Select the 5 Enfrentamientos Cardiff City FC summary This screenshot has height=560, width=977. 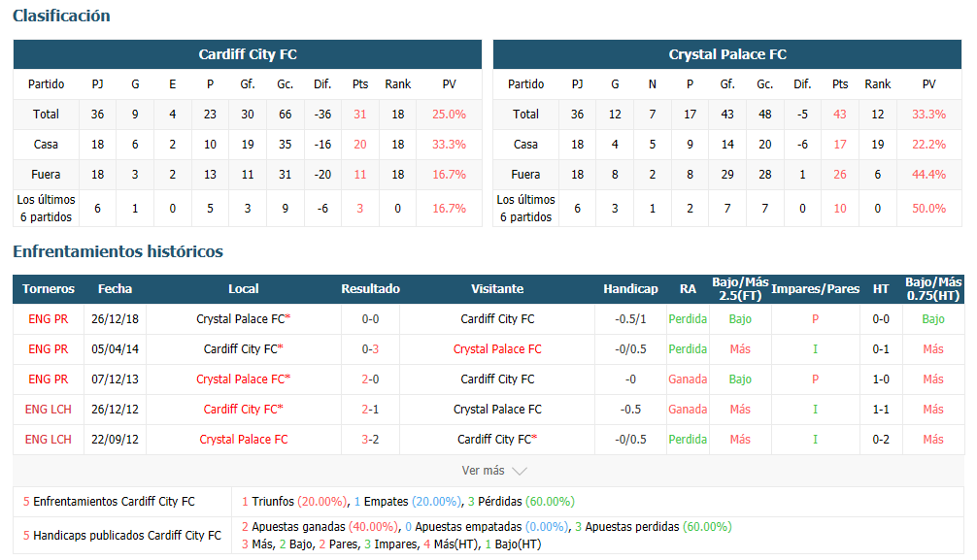click(x=109, y=502)
